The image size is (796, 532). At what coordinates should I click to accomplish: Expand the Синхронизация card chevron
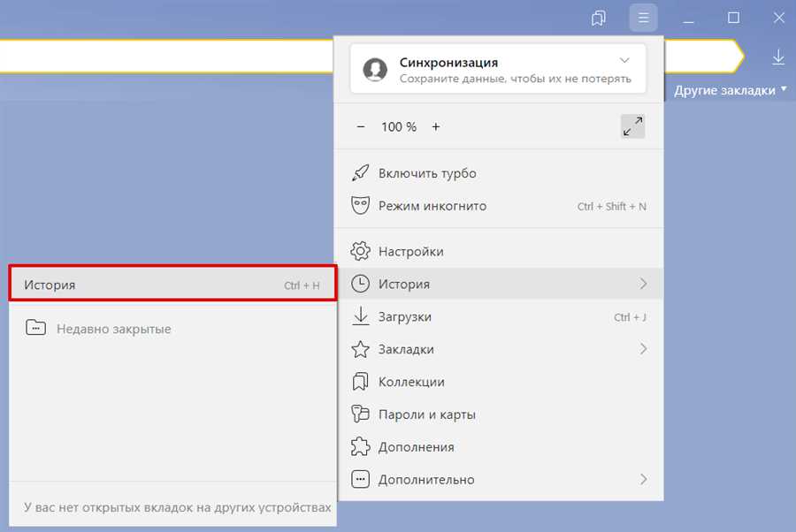pyautogui.click(x=624, y=61)
